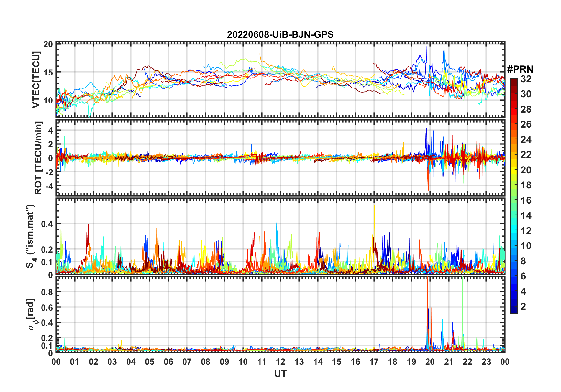Viewport: 561px width, 392px height.
Task: Click UT axis hour tick "09"
Action: 224,362
